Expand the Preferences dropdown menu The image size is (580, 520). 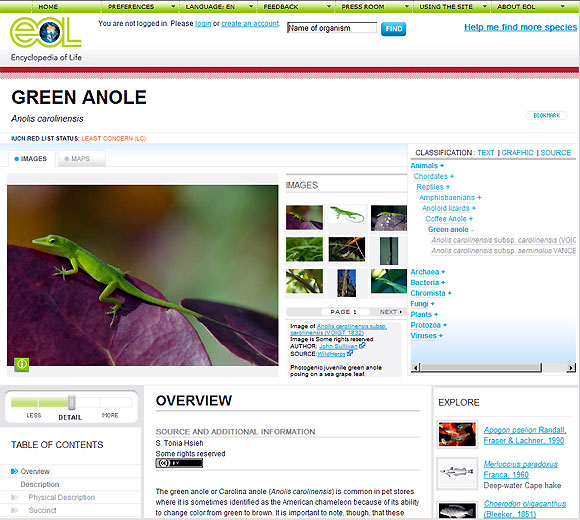pos(141,7)
